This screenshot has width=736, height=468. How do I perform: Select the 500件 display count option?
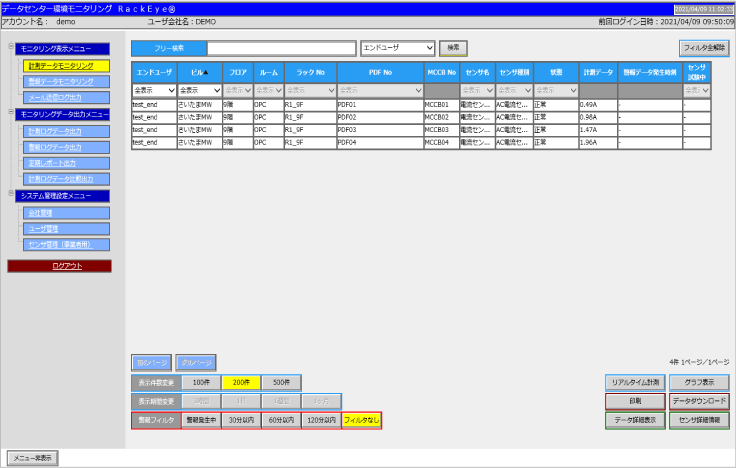pos(281,383)
